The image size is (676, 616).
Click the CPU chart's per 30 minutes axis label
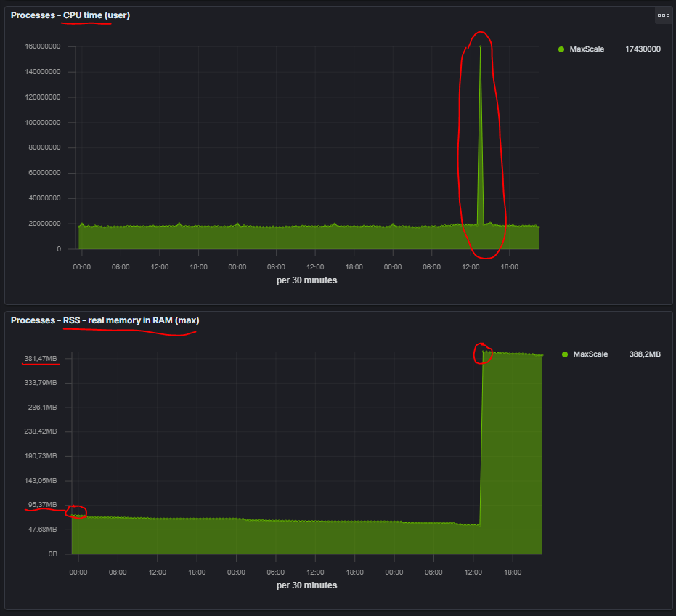point(307,280)
